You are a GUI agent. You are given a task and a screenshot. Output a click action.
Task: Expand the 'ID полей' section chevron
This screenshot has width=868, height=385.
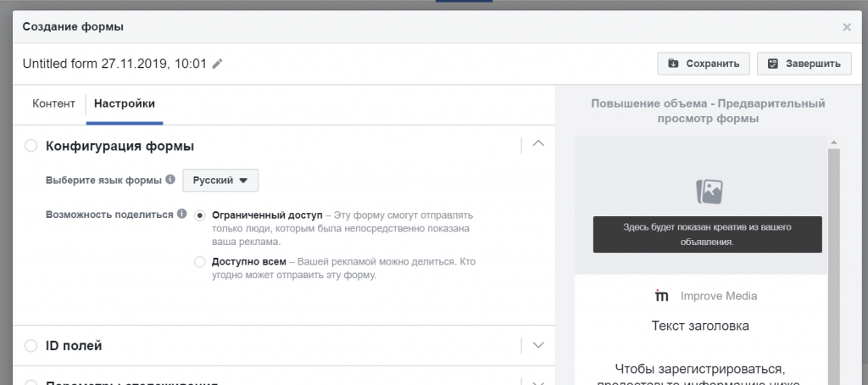click(x=537, y=345)
